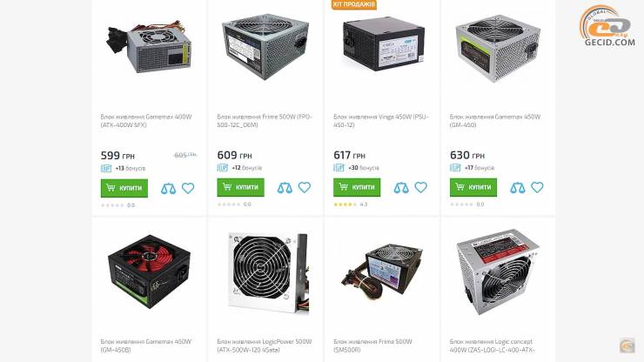644x362 pixels.
Task: Buy the Gamemax 400W for 599 грн
Action: click(x=124, y=188)
